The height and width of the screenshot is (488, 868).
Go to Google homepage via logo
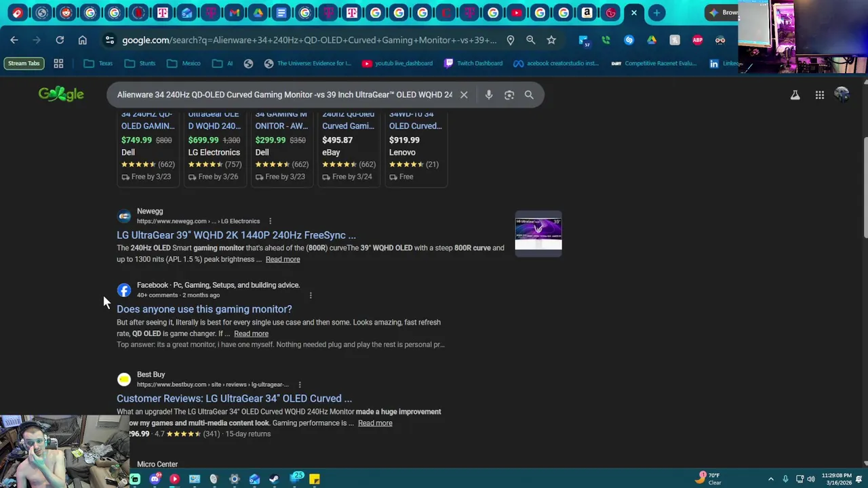click(x=61, y=94)
